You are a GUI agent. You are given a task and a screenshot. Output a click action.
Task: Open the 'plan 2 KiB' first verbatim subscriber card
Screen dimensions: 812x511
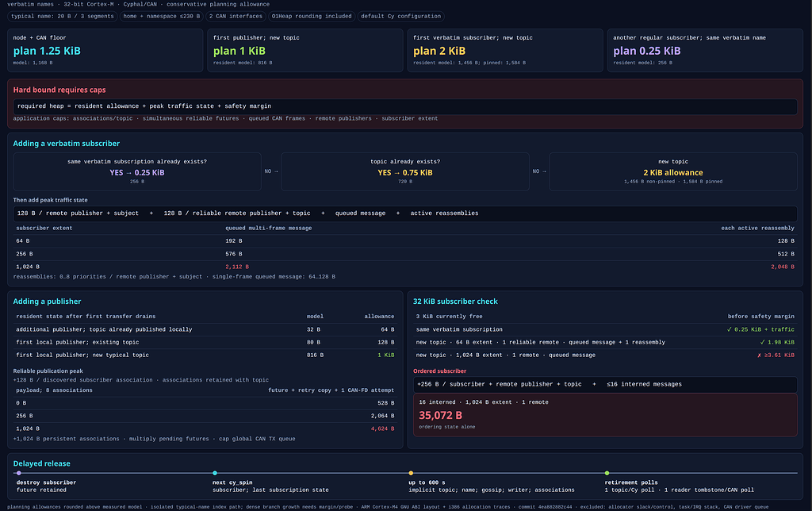coord(505,50)
